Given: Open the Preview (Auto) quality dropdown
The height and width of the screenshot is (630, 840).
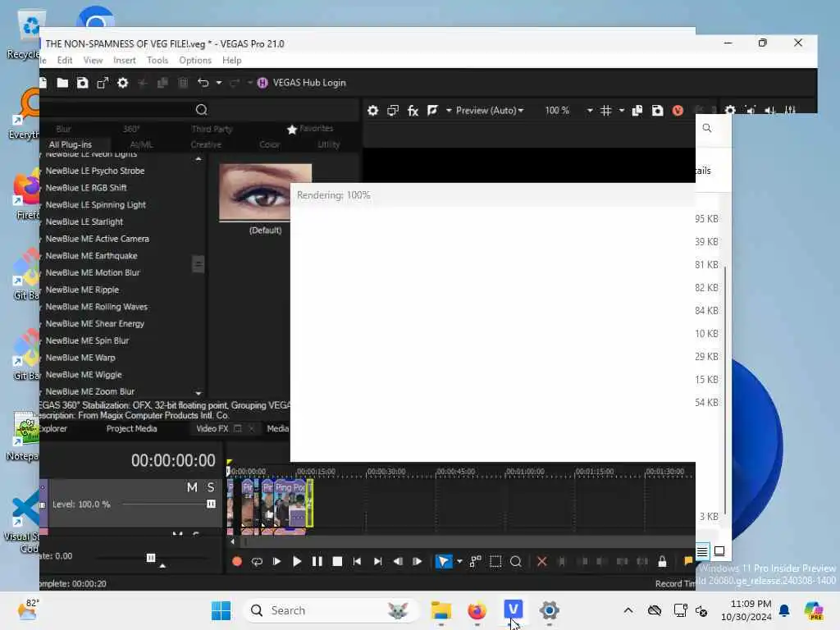Looking at the screenshot, I should click(x=489, y=111).
